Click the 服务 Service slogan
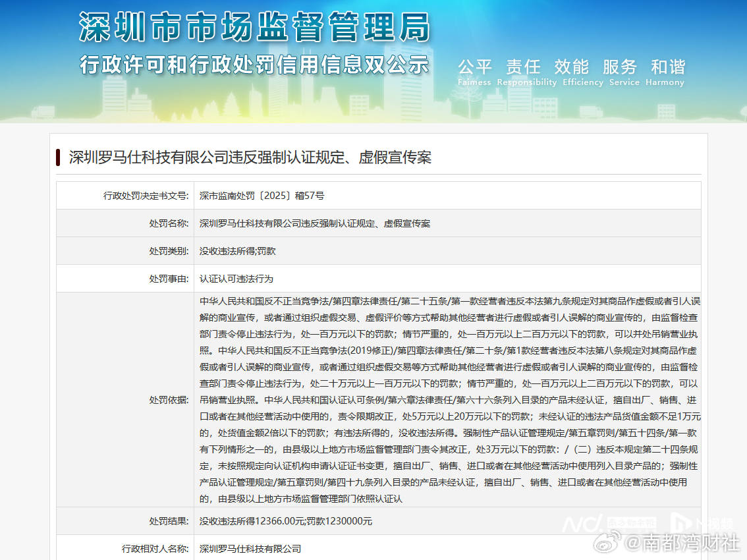The image size is (747, 560). [x=620, y=67]
